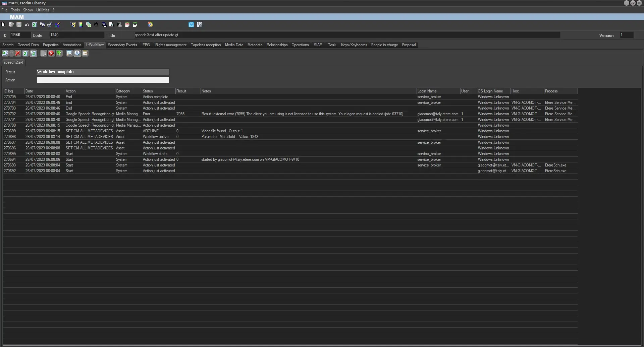
Task: Expand dropdown arrow beside add workflow icon
Action: 11,53
